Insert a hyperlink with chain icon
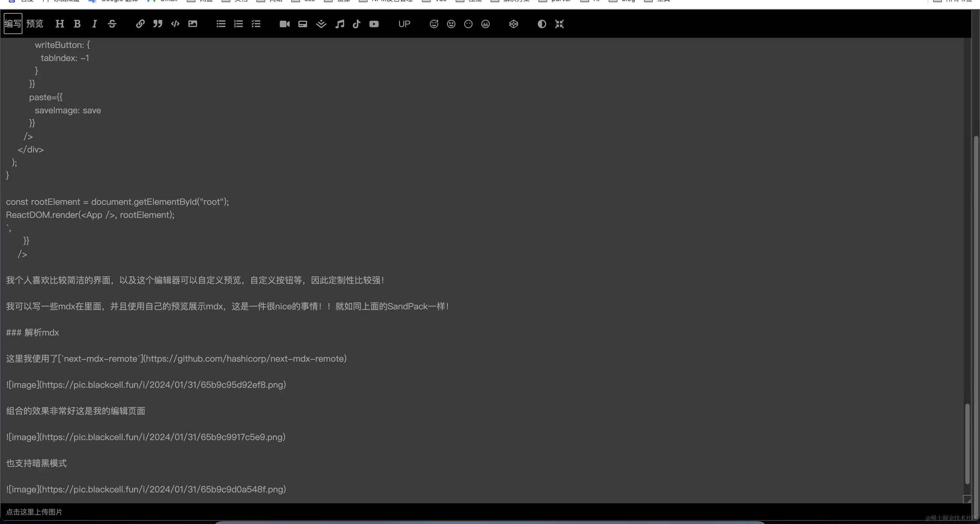 pos(140,24)
